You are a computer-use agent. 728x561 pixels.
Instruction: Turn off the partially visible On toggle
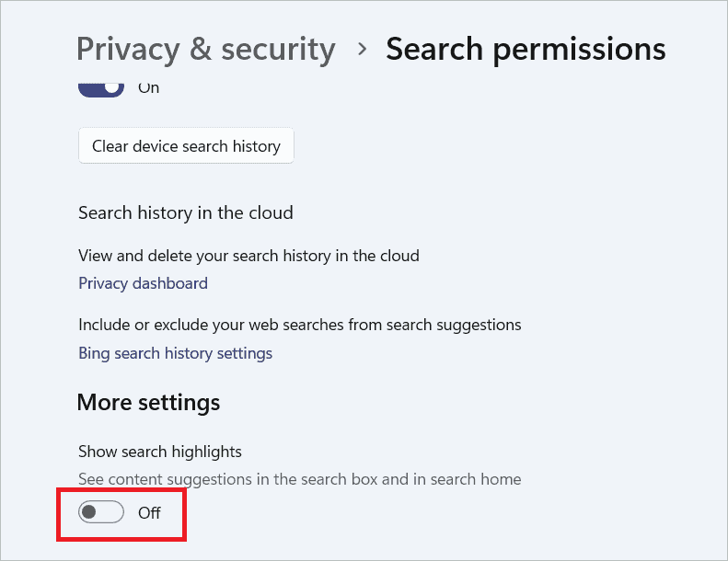tap(100, 88)
